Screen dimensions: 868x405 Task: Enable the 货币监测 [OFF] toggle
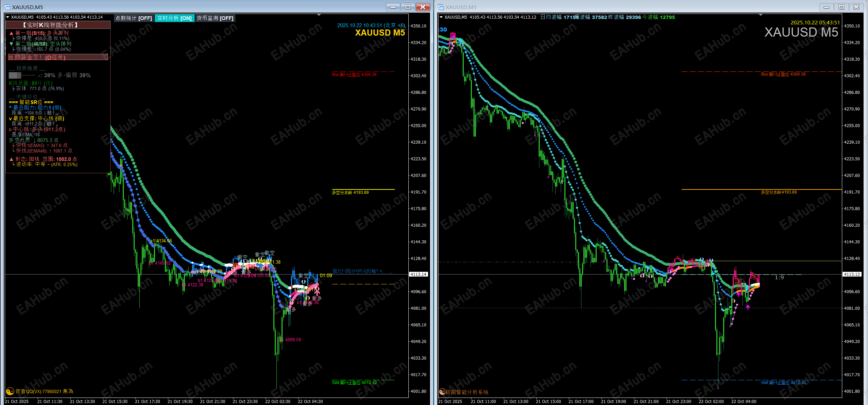click(215, 18)
